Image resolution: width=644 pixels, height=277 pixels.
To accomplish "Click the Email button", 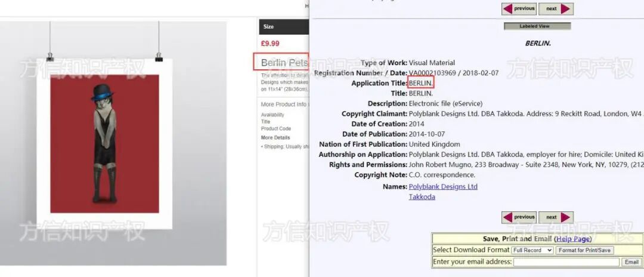I will pyautogui.click(x=631, y=262).
